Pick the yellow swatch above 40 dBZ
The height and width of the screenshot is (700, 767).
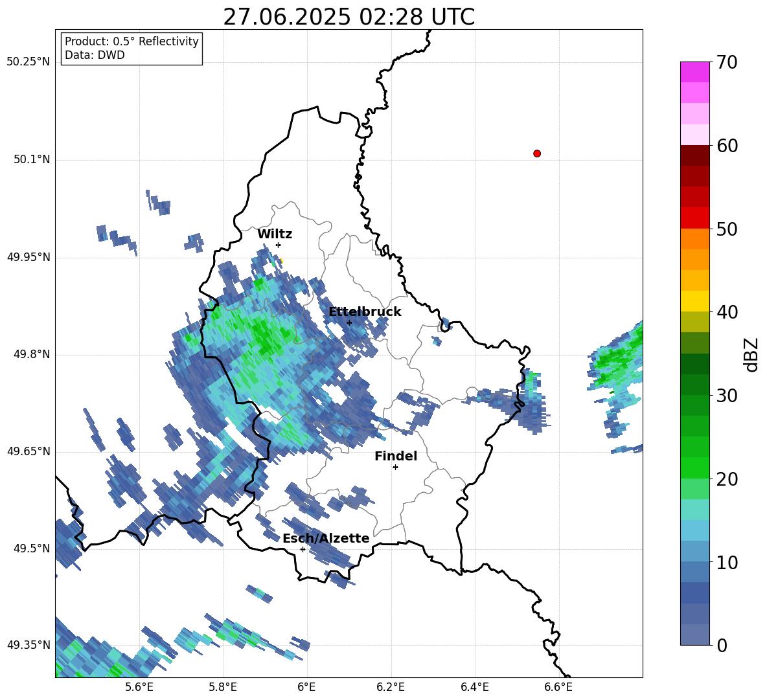pos(694,301)
